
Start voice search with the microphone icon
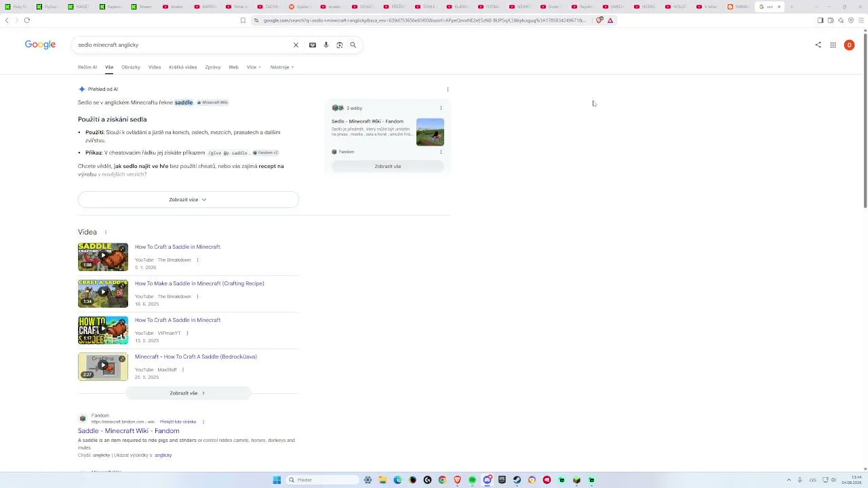tap(326, 45)
